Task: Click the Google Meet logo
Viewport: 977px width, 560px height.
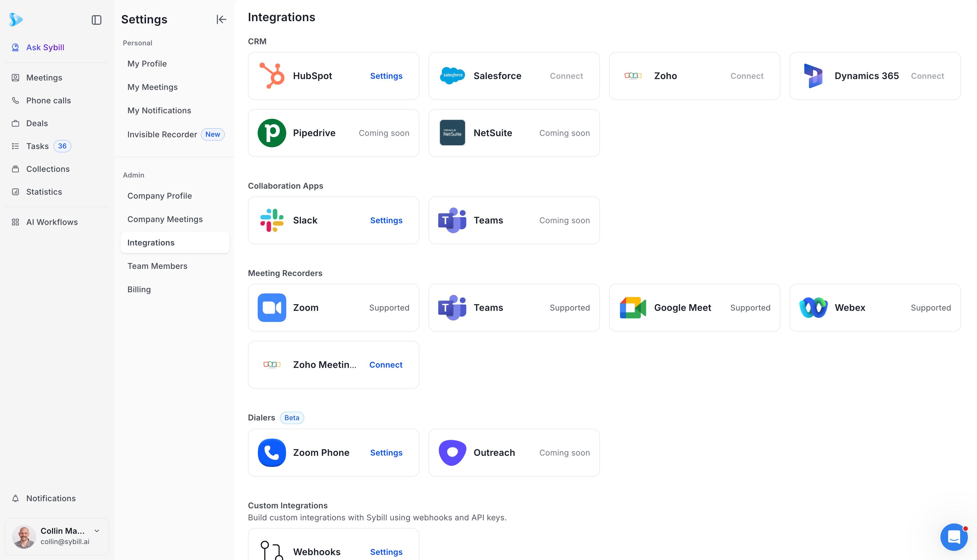Action: (x=633, y=308)
